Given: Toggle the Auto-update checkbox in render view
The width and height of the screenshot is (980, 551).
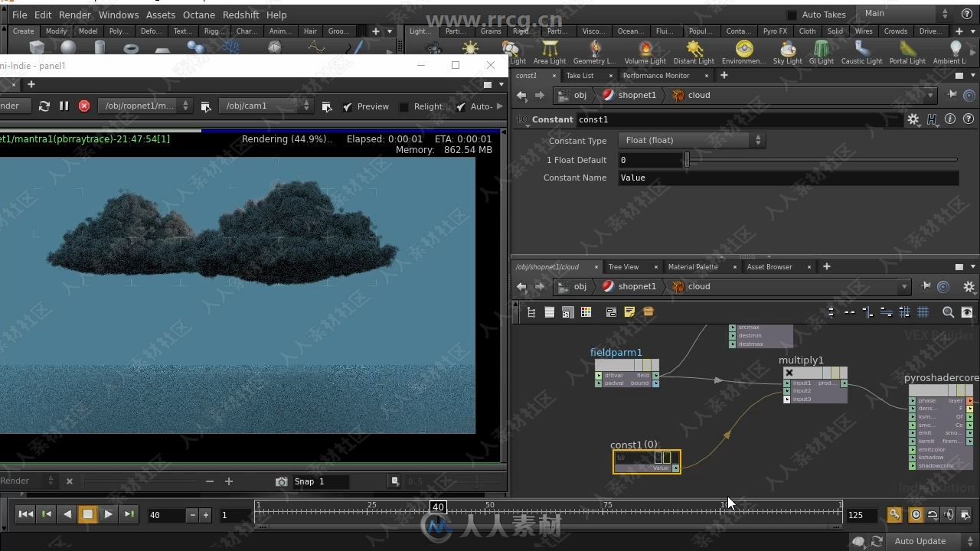Looking at the screenshot, I should coord(461,107).
